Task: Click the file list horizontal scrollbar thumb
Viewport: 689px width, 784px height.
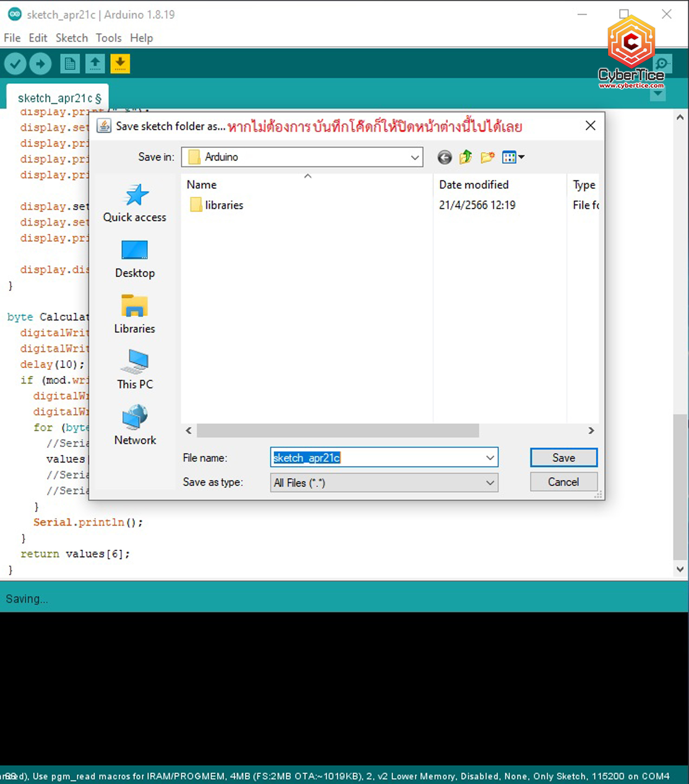Action: 338,431
